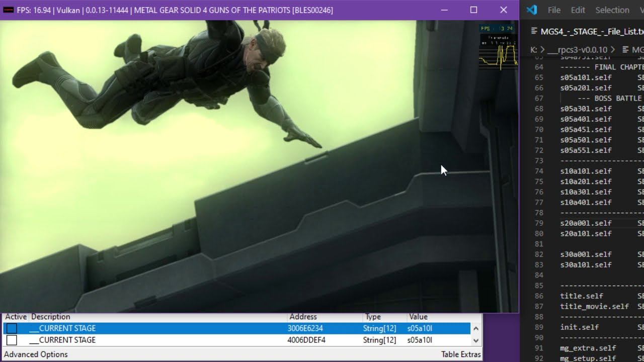Click s10a30l.self text on line 76
644x362 pixels.
coord(586,192)
